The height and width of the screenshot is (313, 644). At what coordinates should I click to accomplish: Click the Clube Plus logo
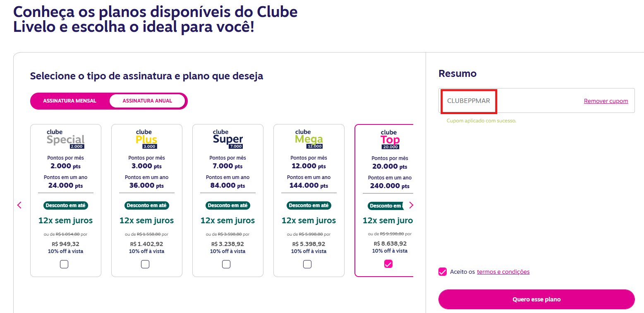pyautogui.click(x=146, y=139)
